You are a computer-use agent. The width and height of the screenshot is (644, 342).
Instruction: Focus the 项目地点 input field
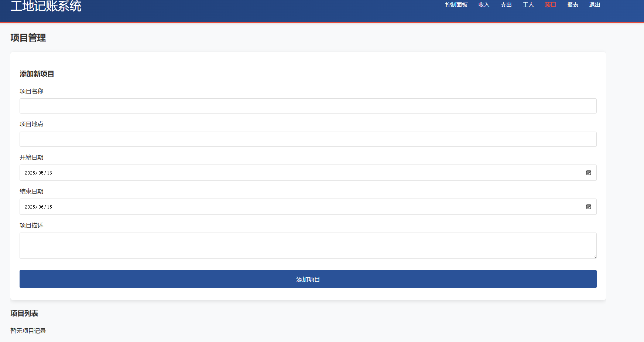point(308,139)
